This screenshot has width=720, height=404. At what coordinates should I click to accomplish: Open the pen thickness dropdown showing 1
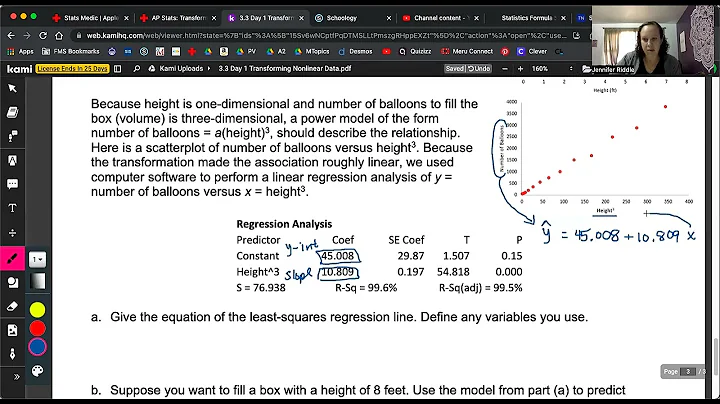(37, 259)
